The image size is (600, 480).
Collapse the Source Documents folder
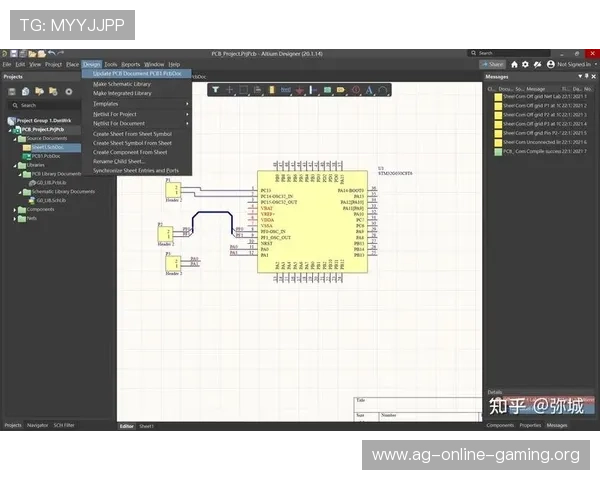point(15,139)
